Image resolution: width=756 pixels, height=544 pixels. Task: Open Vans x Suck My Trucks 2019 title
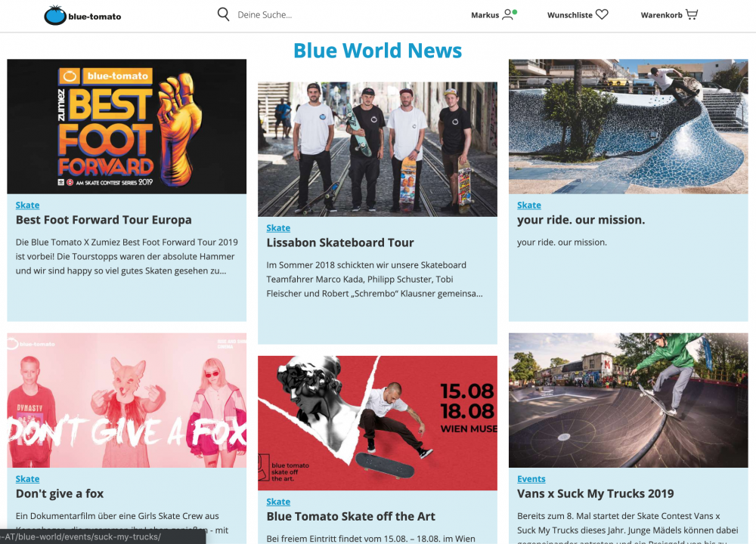point(595,493)
